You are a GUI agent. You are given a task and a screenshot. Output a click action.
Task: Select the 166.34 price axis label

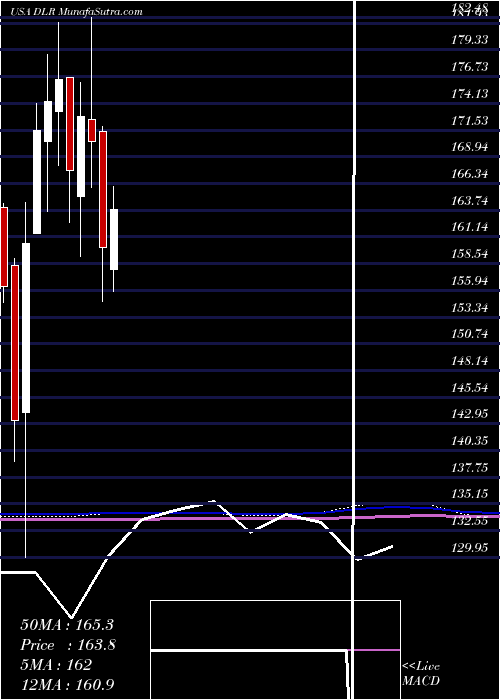469,173
